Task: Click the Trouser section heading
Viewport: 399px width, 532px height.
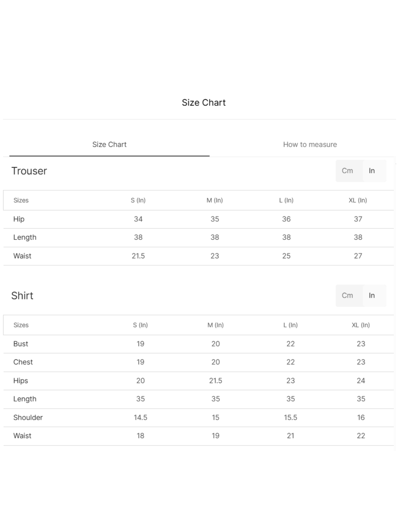Action: 29,171
